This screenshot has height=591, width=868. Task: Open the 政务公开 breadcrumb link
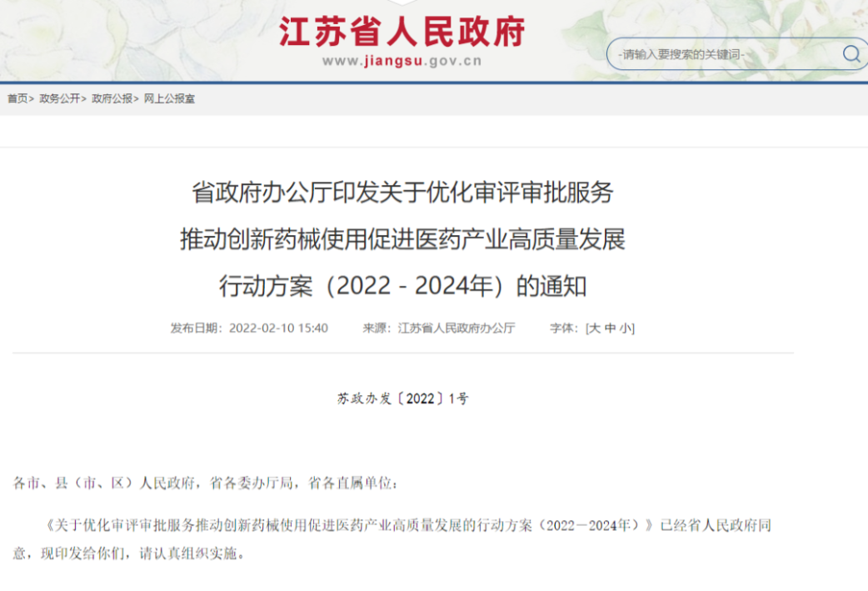[x=60, y=98]
